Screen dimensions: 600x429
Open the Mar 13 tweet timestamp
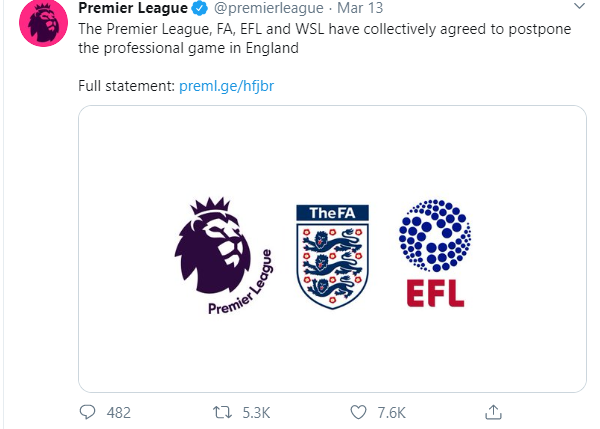[x=360, y=8]
